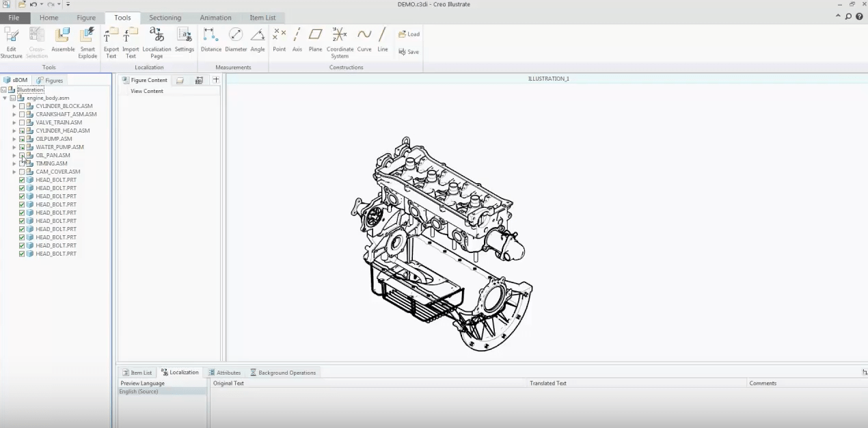Expand the VALVE_TRAIN.ASM node
The width and height of the screenshot is (868, 428).
click(x=14, y=122)
